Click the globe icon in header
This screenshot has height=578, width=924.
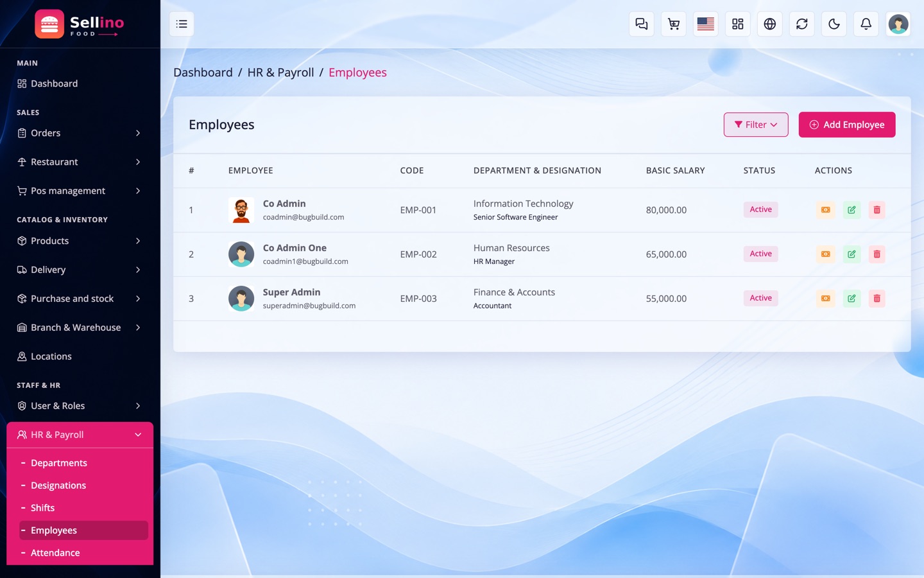[x=770, y=24]
